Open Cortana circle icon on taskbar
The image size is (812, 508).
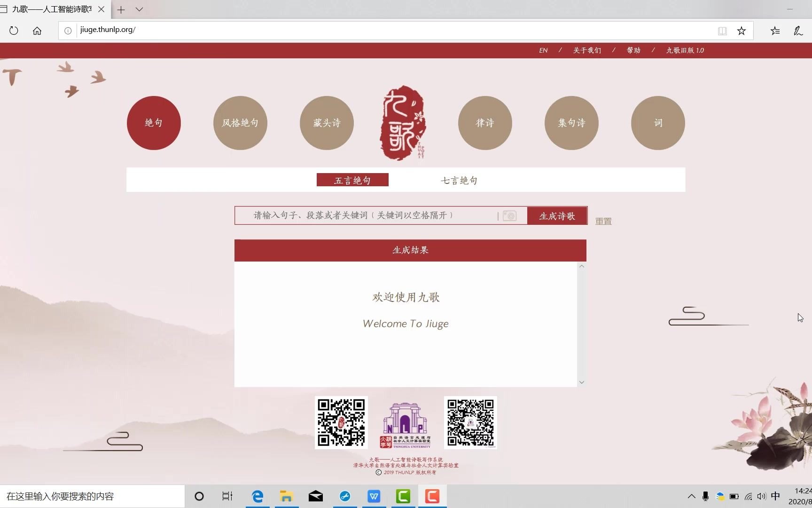(x=199, y=496)
